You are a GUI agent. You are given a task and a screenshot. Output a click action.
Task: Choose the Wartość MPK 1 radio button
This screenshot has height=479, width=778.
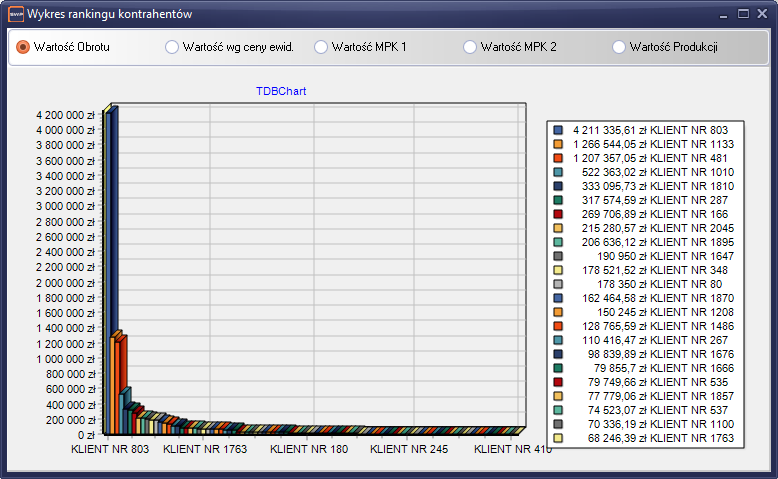coord(321,47)
